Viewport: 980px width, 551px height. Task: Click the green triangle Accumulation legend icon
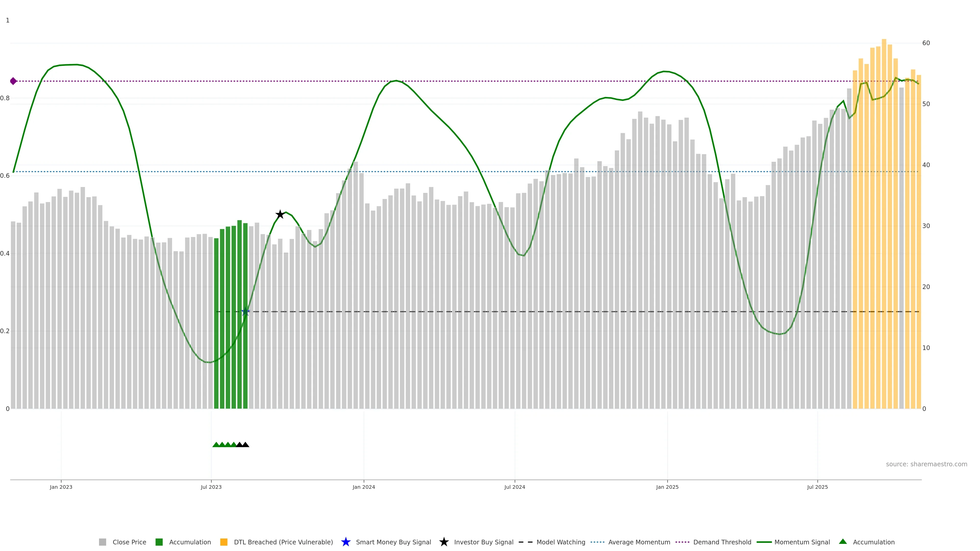coord(843,542)
